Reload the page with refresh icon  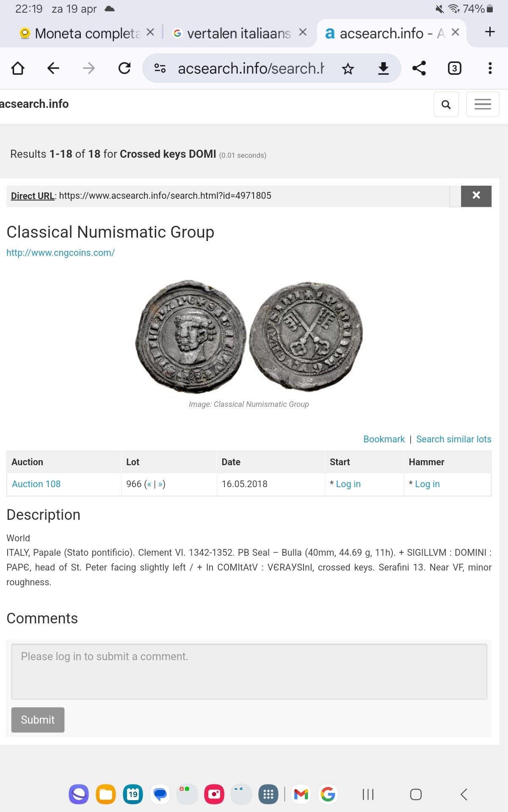[x=124, y=68]
